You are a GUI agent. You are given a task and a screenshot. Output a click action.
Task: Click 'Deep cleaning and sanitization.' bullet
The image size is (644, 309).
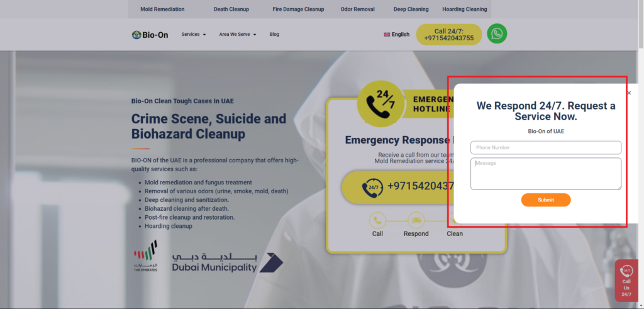pyautogui.click(x=187, y=199)
